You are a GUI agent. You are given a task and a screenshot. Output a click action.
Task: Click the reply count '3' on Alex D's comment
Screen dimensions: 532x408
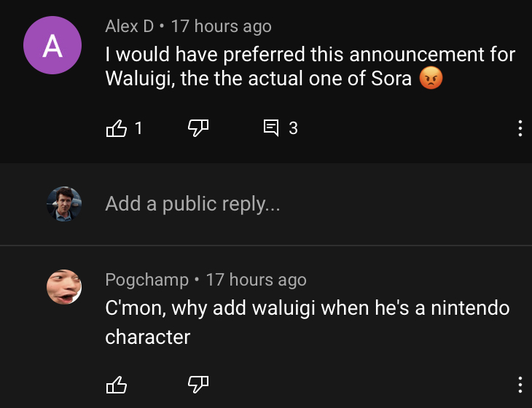(x=293, y=128)
